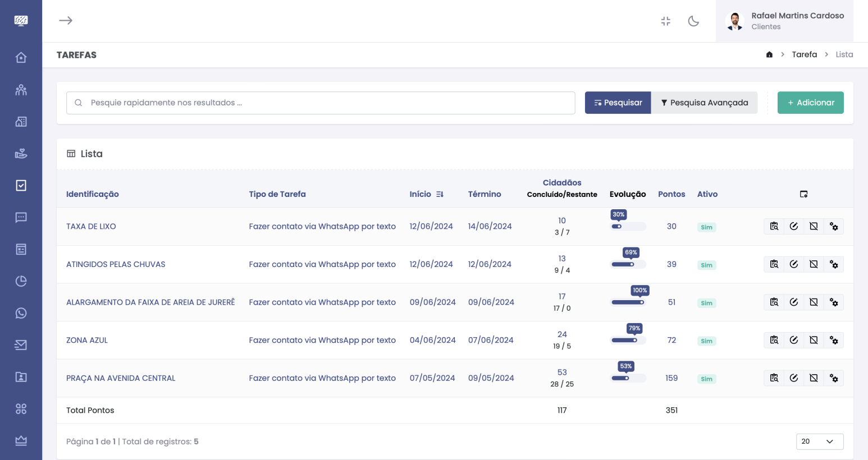The image size is (868, 460).
Task: Open the four-circles apps sidebar icon
Action: (x=21, y=409)
